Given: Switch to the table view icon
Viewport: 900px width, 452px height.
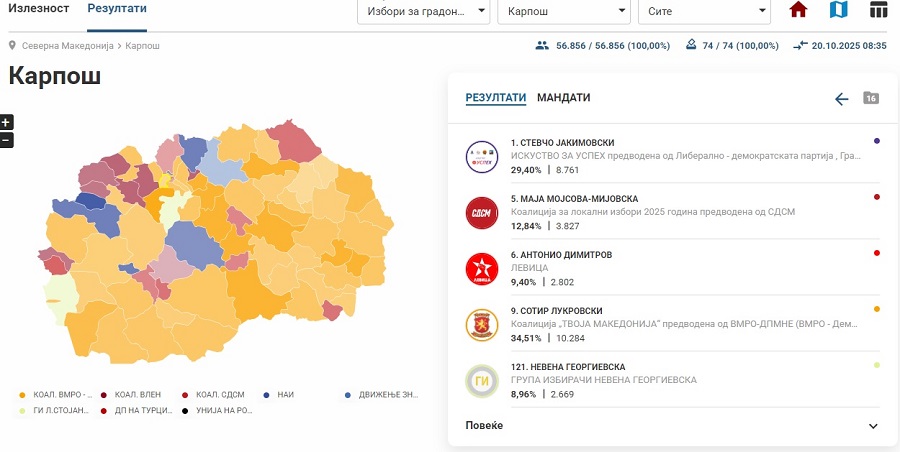Looking at the screenshot, I should tap(878, 11).
